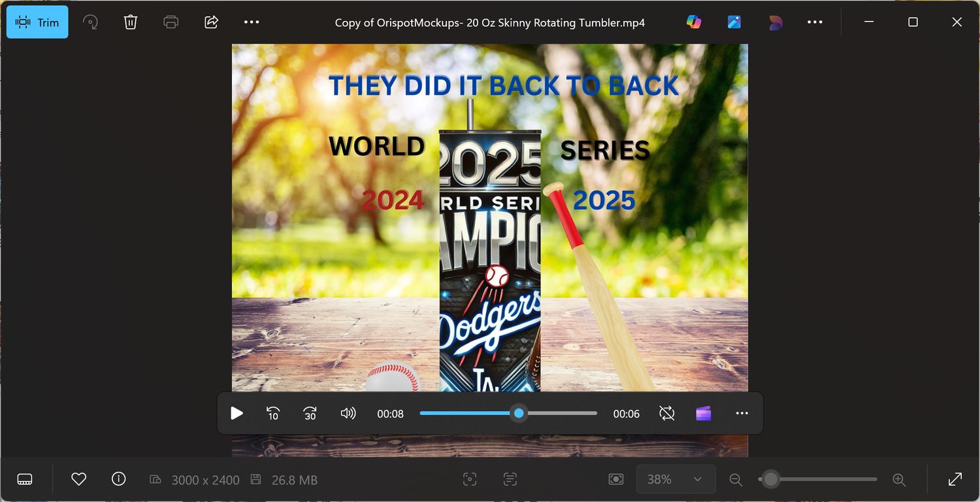Click the video seek bar thumb

tap(519, 413)
